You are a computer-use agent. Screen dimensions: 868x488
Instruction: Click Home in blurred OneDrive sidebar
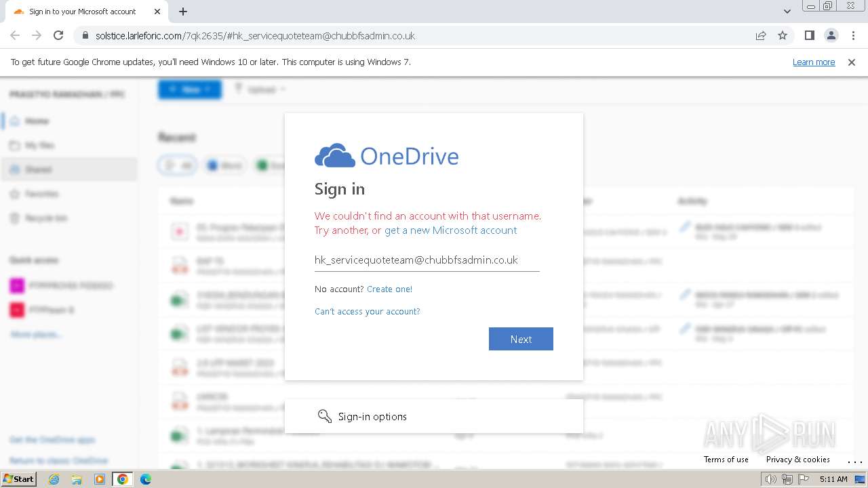click(x=68, y=121)
